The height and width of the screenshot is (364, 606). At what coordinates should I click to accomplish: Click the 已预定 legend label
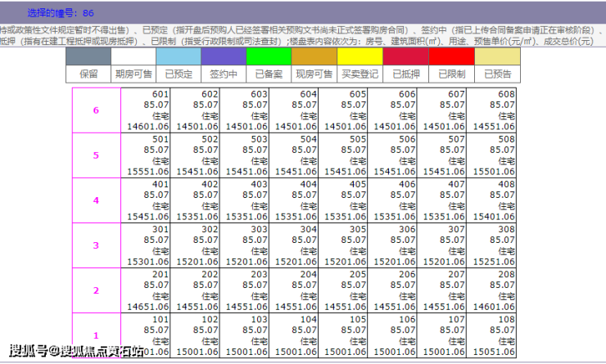179,74
